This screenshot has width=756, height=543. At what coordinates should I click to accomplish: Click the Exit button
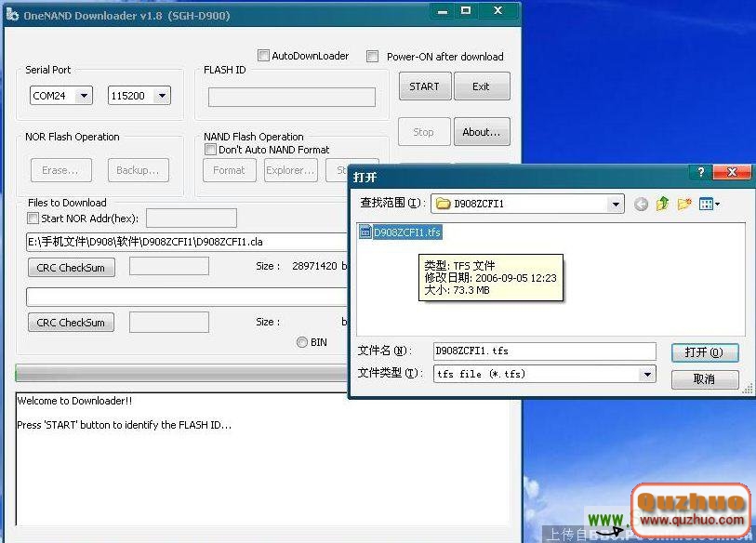click(x=481, y=86)
